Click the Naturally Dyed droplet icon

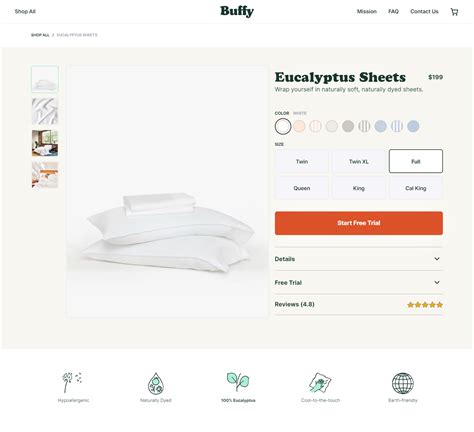(156, 384)
